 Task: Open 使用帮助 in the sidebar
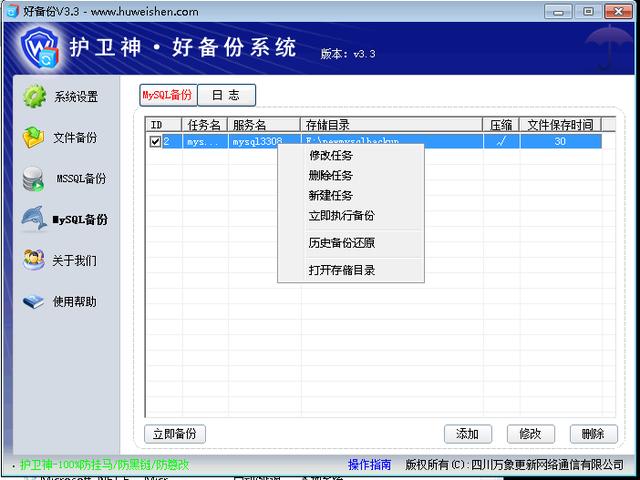point(75,302)
